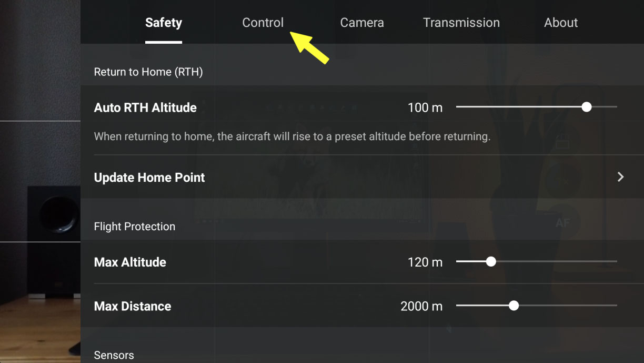Expand Update Home Point using the chevron arrow
The image size is (644, 363).
point(621,177)
